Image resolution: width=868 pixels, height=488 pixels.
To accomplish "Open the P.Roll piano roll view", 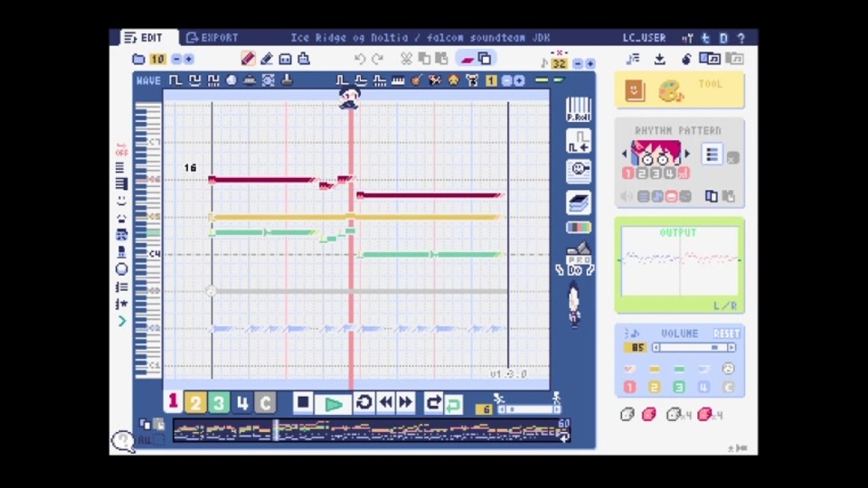I will click(579, 109).
